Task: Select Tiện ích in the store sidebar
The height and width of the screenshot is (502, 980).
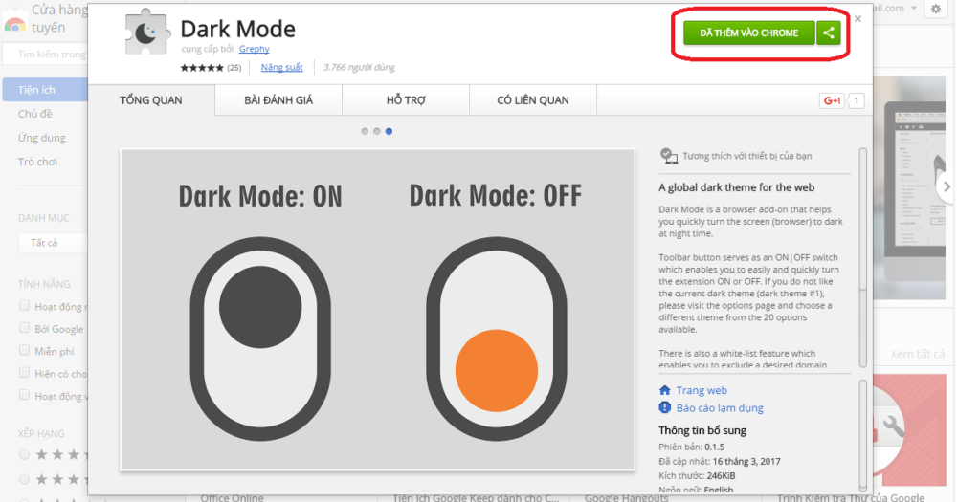Action: click(x=44, y=90)
